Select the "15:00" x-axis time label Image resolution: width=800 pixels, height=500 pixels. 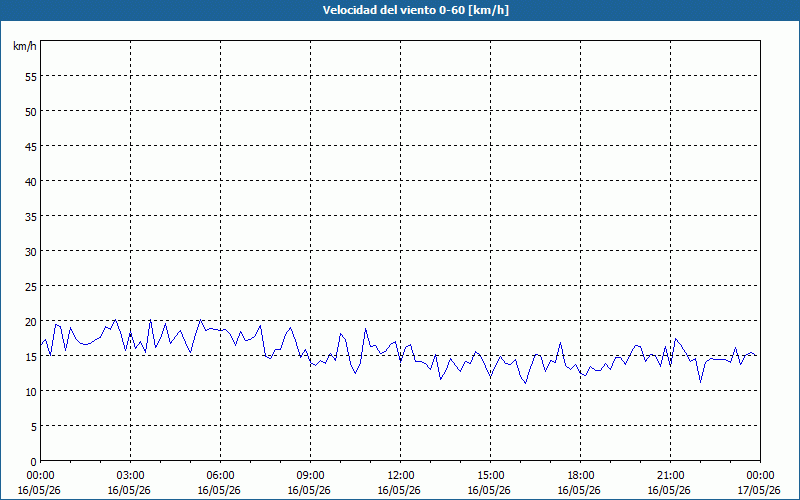coord(490,476)
